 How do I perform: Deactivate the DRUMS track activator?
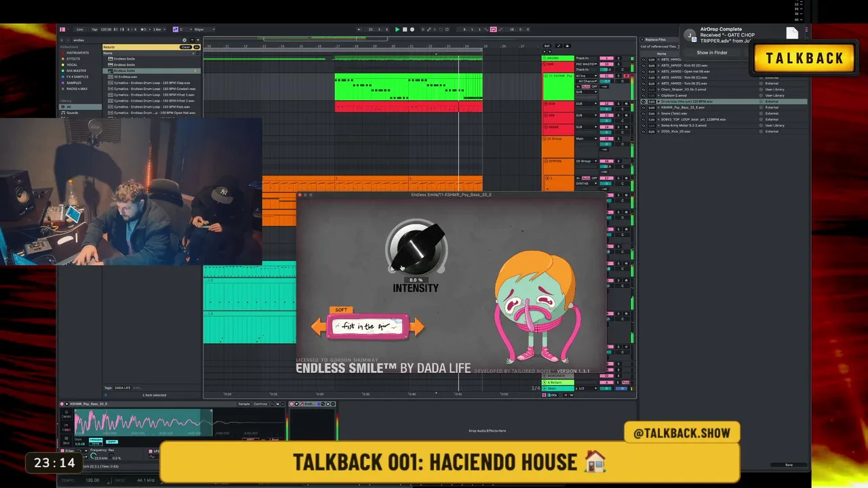tap(606, 58)
